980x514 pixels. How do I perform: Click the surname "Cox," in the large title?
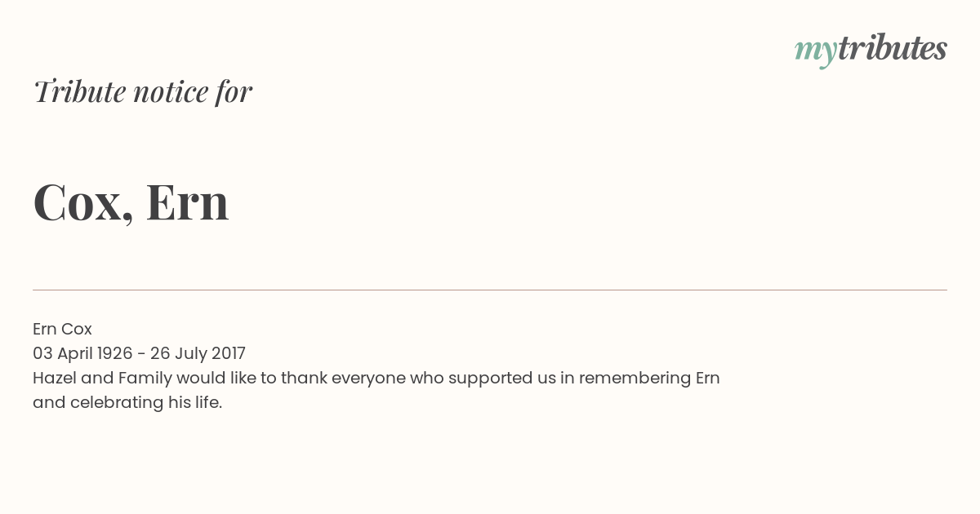click(x=83, y=204)
